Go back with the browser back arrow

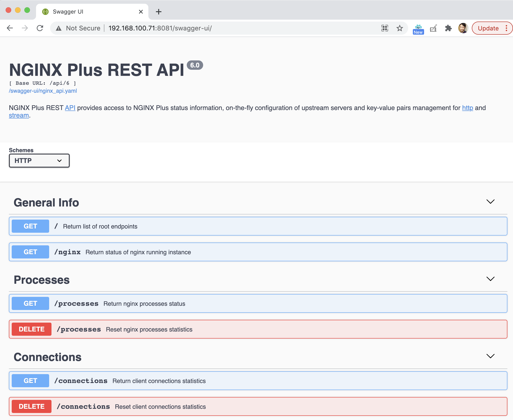(10, 28)
